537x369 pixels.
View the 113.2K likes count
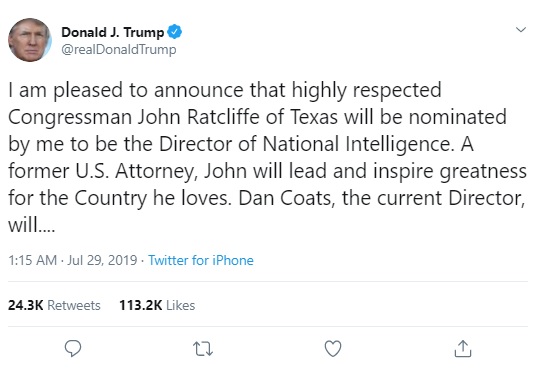tap(140, 305)
